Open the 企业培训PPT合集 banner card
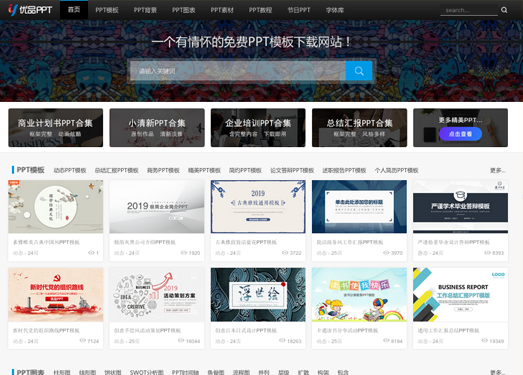523x375 pixels. pyautogui.click(x=258, y=127)
